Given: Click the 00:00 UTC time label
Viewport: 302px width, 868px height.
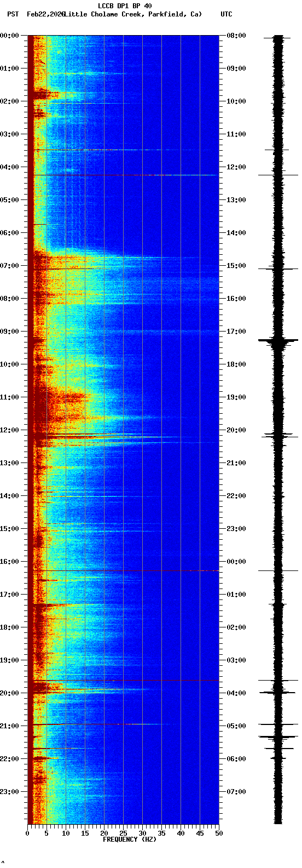Looking at the screenshot, I should pyautogui.click(x=236, y=562).
